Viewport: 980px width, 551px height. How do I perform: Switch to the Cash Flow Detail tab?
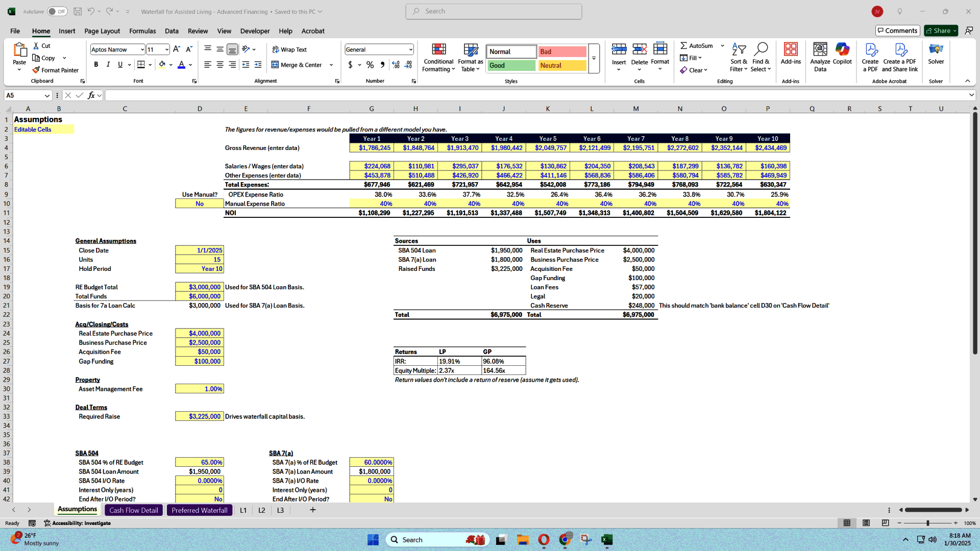pyautogui.click(x=133, y=509)
